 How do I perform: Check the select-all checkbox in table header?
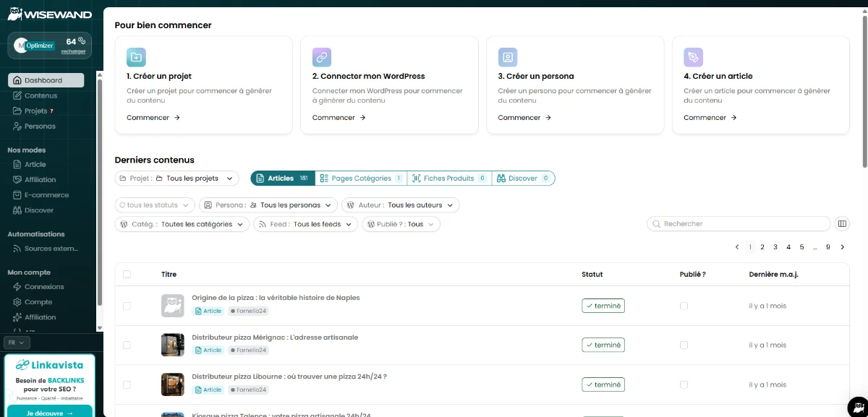tap(127, 274)
